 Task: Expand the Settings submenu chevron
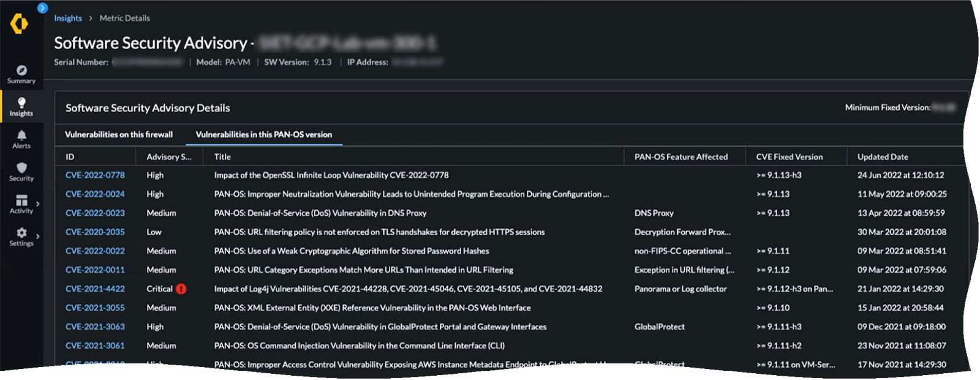[38, 236]
